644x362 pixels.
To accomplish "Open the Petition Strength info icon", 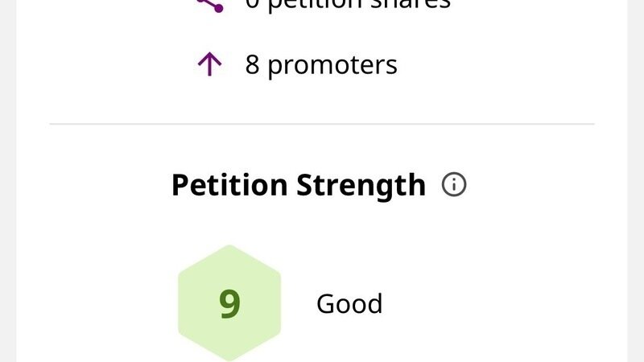I will tap(454, 185).
